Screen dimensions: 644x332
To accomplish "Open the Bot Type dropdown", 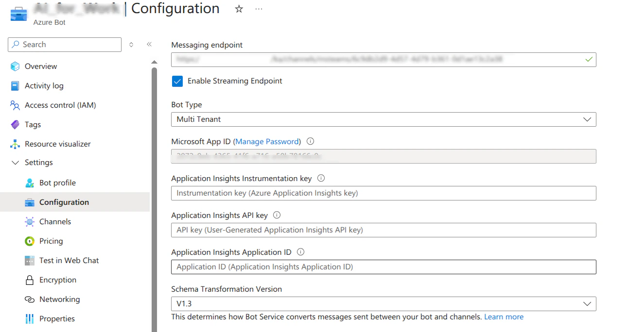I will point(383,119).
